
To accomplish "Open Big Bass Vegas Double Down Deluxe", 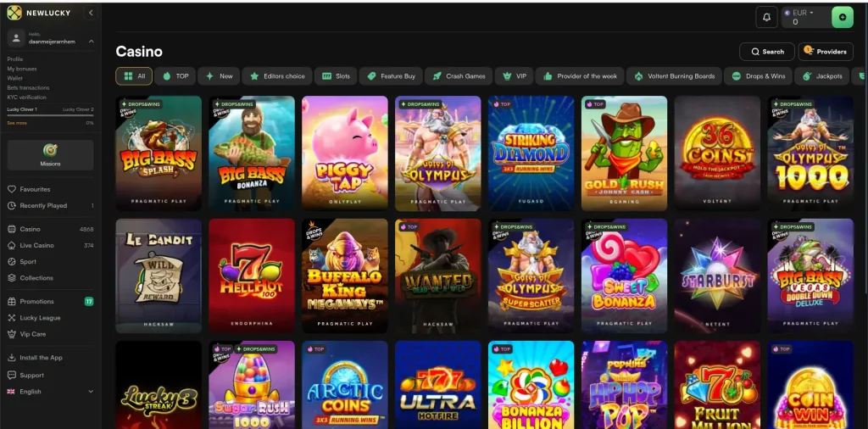I will [x=810, y=276].
